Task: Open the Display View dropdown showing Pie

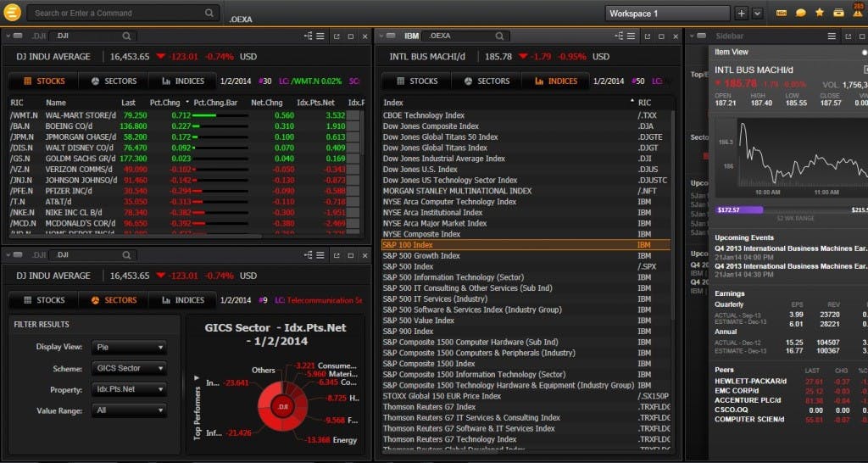Action: coord(129,348)
